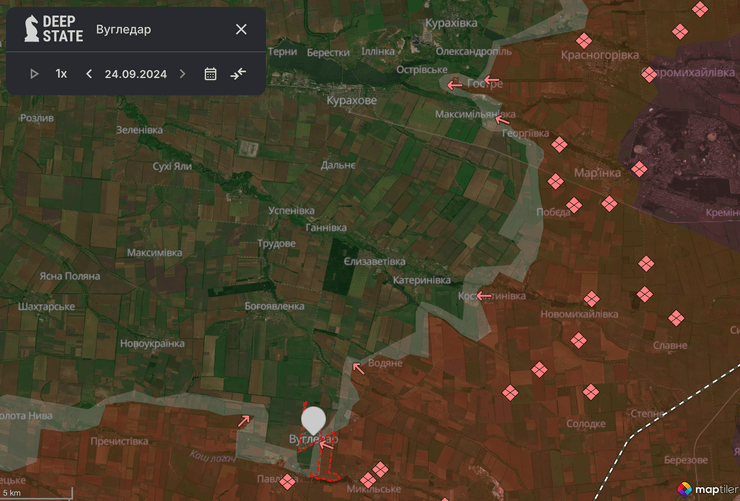Click the white location pin on Вугледар
The image size is (740, 501).
click(x=314, y=419)
